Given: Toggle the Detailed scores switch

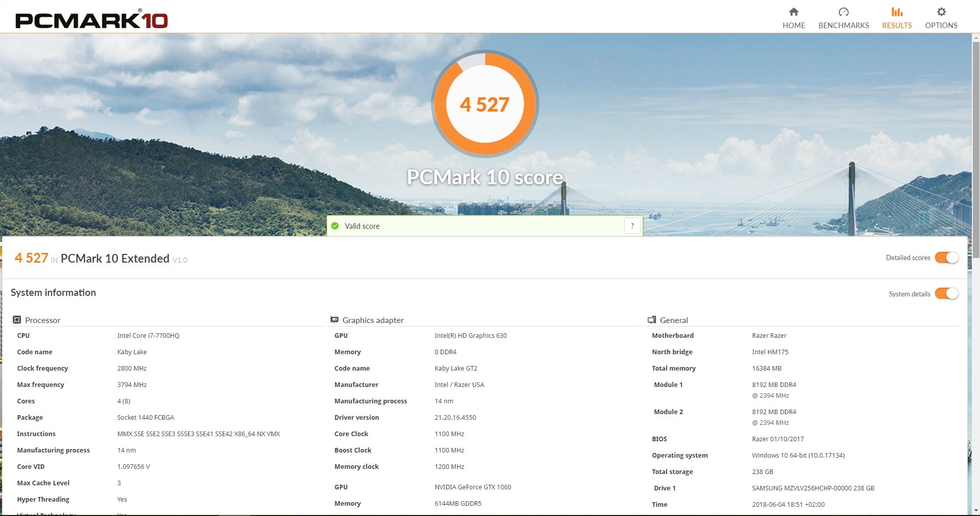Looking at the screenshot, I should coord(946,257).
